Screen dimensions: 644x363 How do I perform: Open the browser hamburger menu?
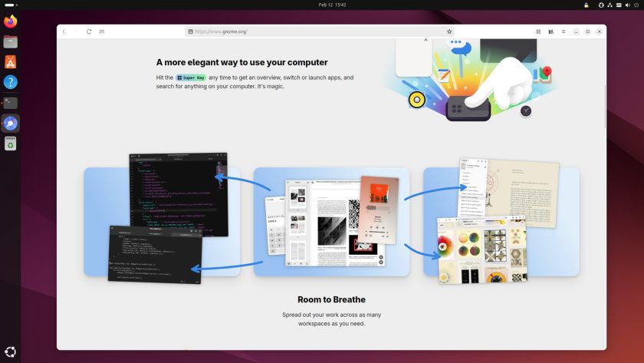tap(563, 31)
